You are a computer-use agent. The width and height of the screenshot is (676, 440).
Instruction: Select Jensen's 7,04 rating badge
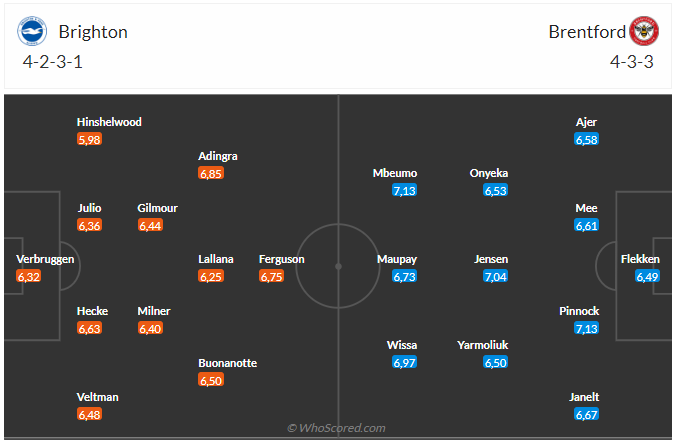pyautogui.click(x=495, y=277)
